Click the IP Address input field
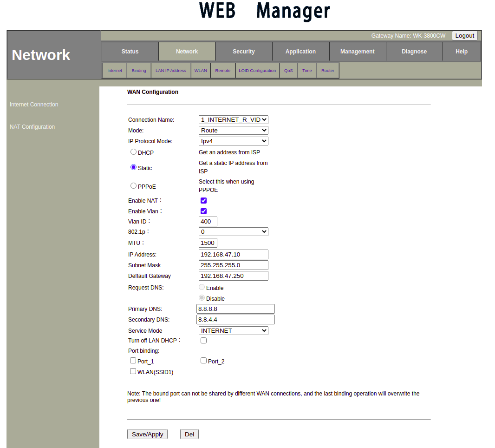Image resolution: width=495 pixels, height=448 pixels. click(233, 255)
